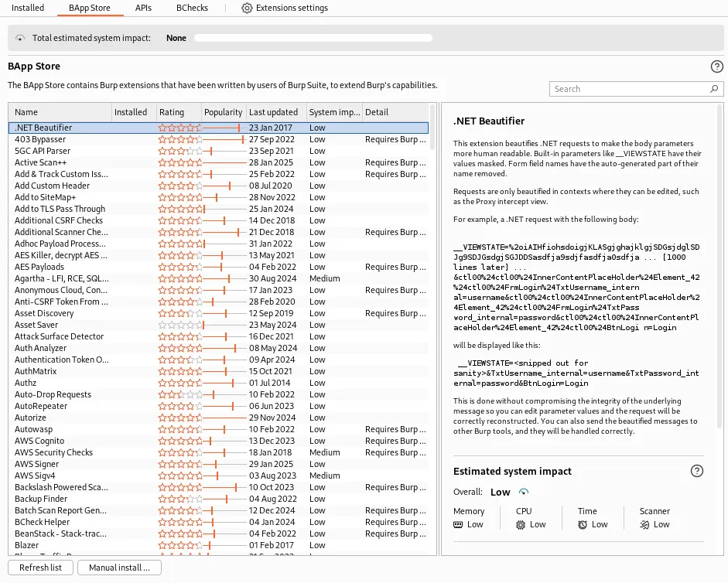This screenshot has height=583, width=728.
Task: Select the Blazer extension
Action: (x=218, y=545)
